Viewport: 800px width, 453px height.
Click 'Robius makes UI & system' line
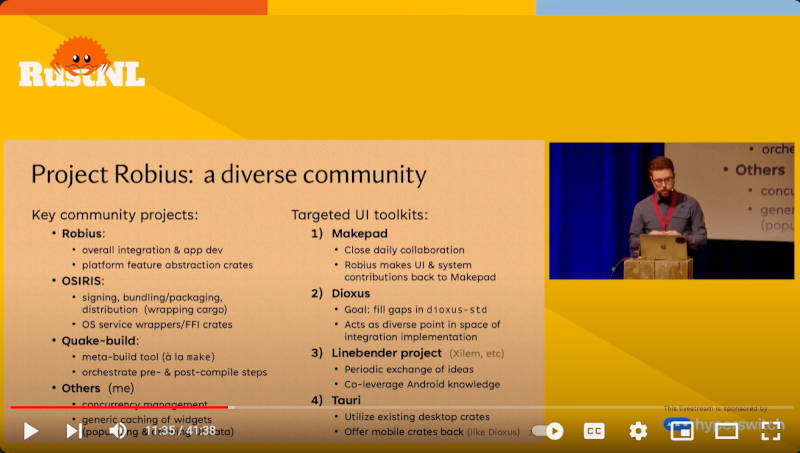tap(408, 265)
